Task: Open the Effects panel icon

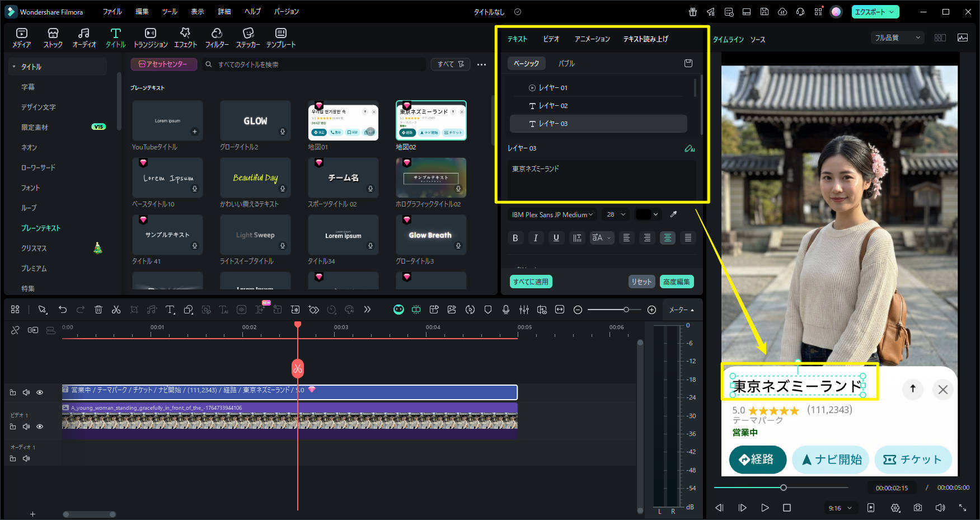Action: 185,38
